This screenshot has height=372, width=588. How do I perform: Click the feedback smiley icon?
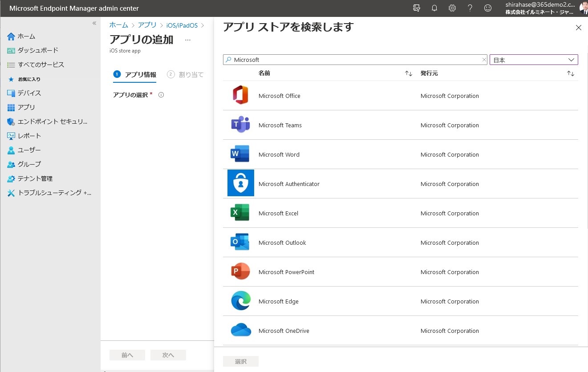(488, 8)
